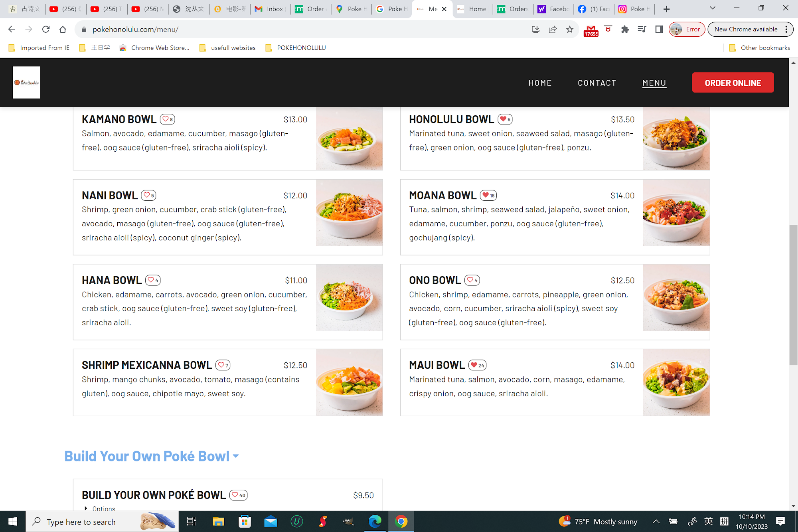798x532 pixels.
Task: Click the browser reload button
Action: click(x=46, y=29)
